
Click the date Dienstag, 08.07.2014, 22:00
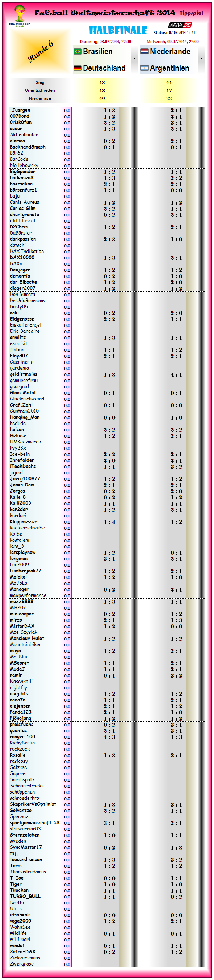[105, 42]
